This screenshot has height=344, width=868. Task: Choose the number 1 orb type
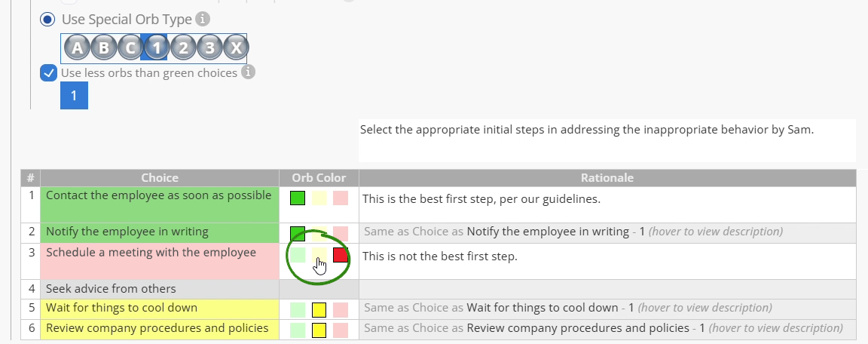[x=157, y=48]
